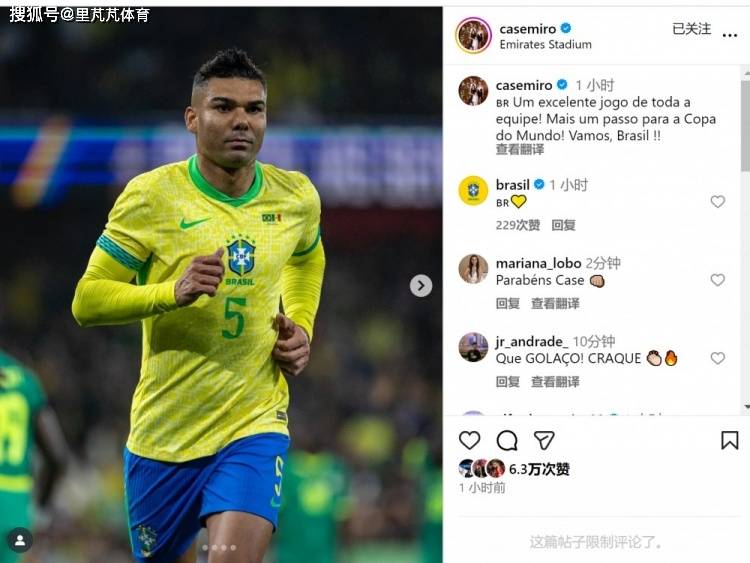750x563 pixels.
Task: Open the Emirates Stadium location link
Action: click(x=545, y=44)
